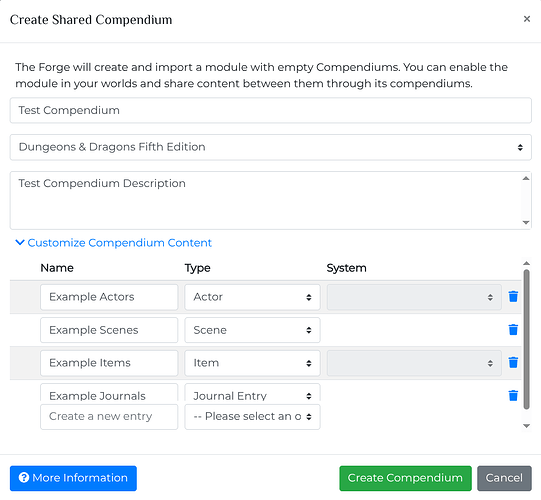Change the Actor type dropdown
Viewport: 541px width, 500px height.
[x=252, y=297]
